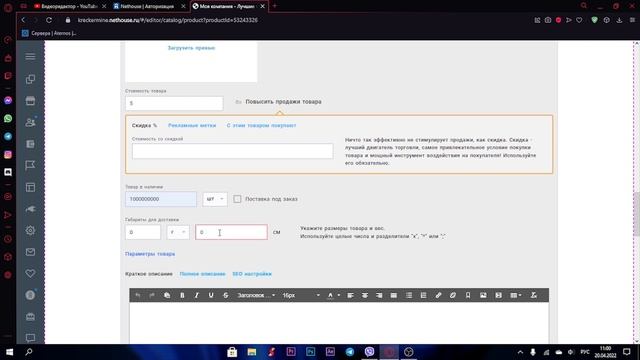
Task: Click the discounted price input field
Action: pos(232,151)
